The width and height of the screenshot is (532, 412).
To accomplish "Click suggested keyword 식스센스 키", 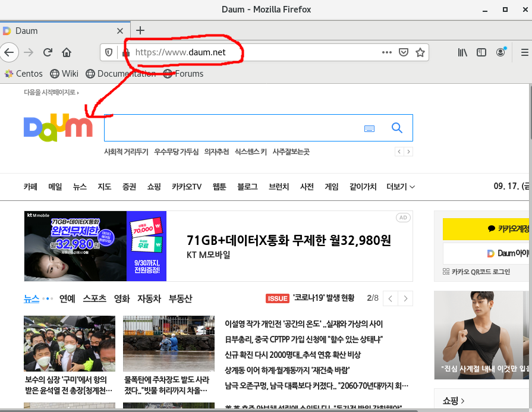I will (x=251, y=152).
